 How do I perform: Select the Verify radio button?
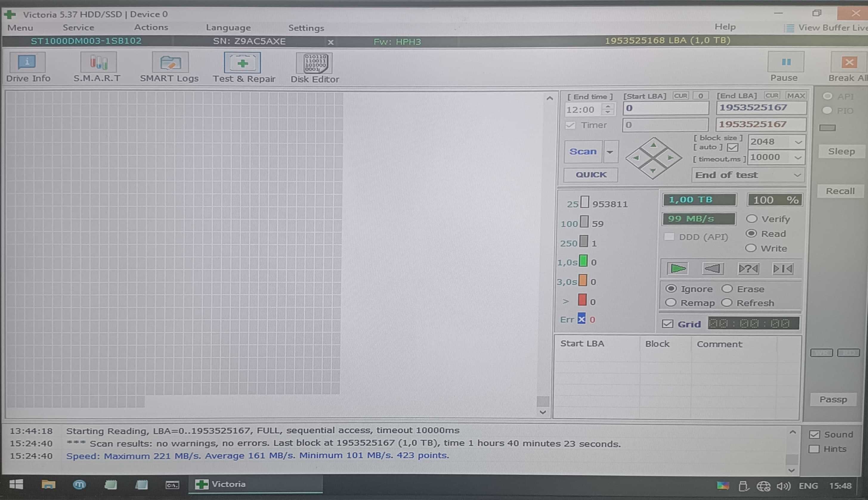tap(752, 219)
